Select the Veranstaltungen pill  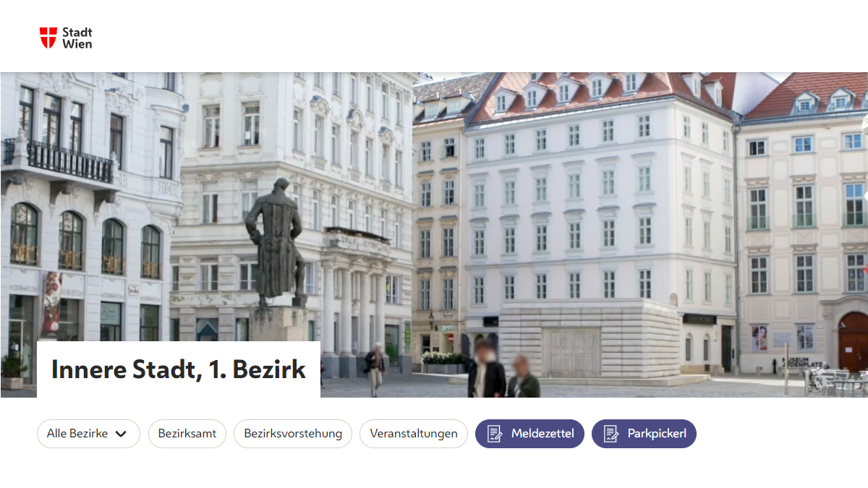(x=414, y=434)
